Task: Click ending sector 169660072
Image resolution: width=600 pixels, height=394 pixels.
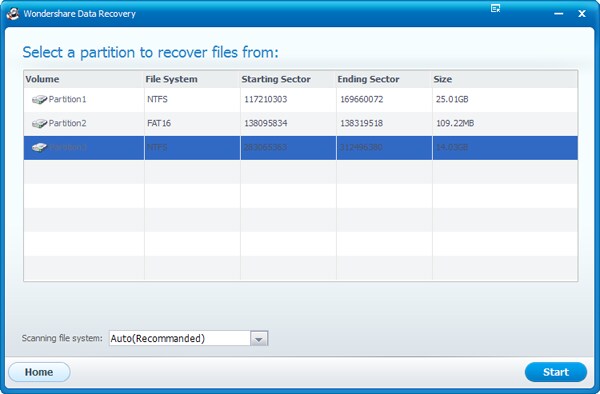Action: tap(362, 99)
